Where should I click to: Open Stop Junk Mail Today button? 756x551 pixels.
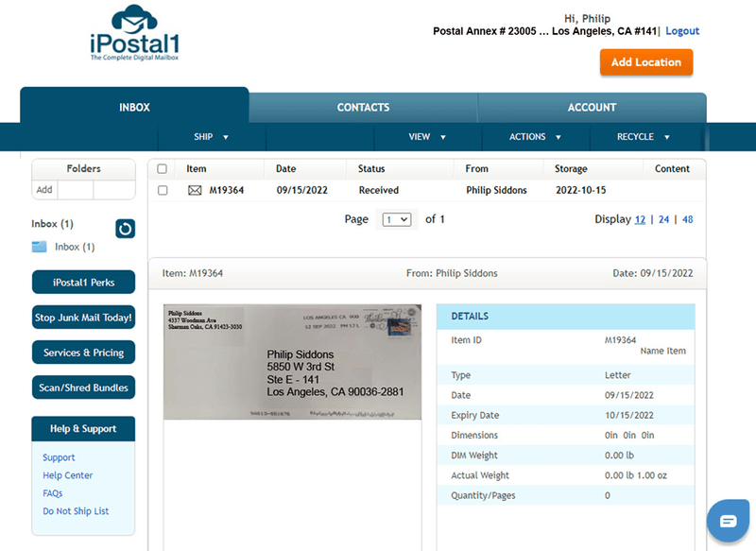(x=83, y=318)
